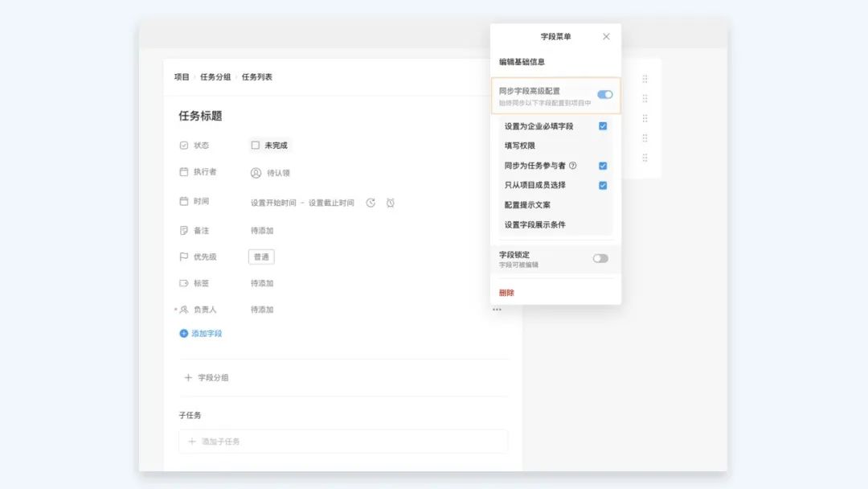This screenshot has height=489, width=868.
Task: Enable the 字段锁定 switch
Action: pyautogui.click(x=600, y=258)
